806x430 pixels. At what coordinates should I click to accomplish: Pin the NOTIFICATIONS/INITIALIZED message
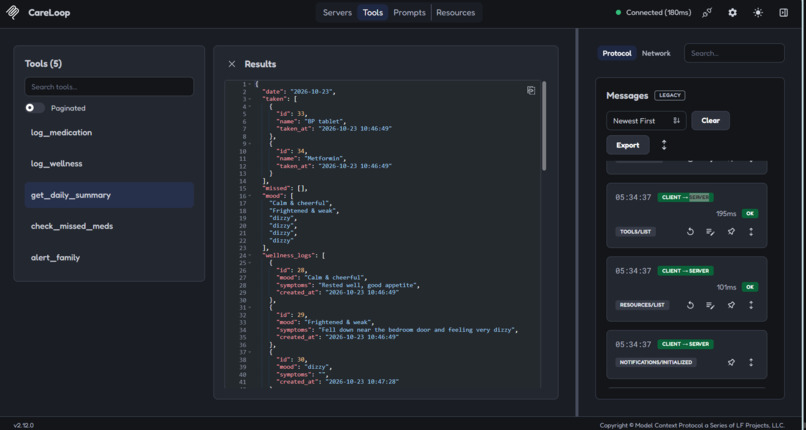coord(731,362)
